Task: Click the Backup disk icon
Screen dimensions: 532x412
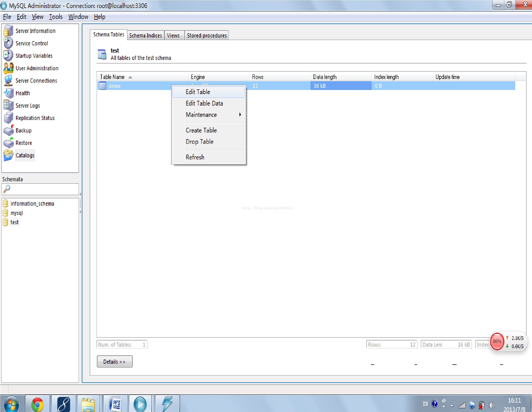Action: click(x=8, y=130)
